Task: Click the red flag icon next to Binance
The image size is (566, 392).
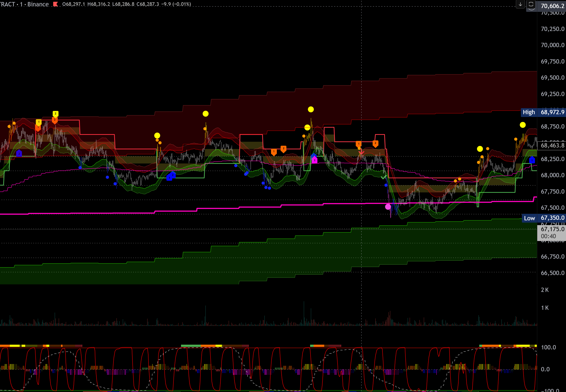Action: [55, 4]
